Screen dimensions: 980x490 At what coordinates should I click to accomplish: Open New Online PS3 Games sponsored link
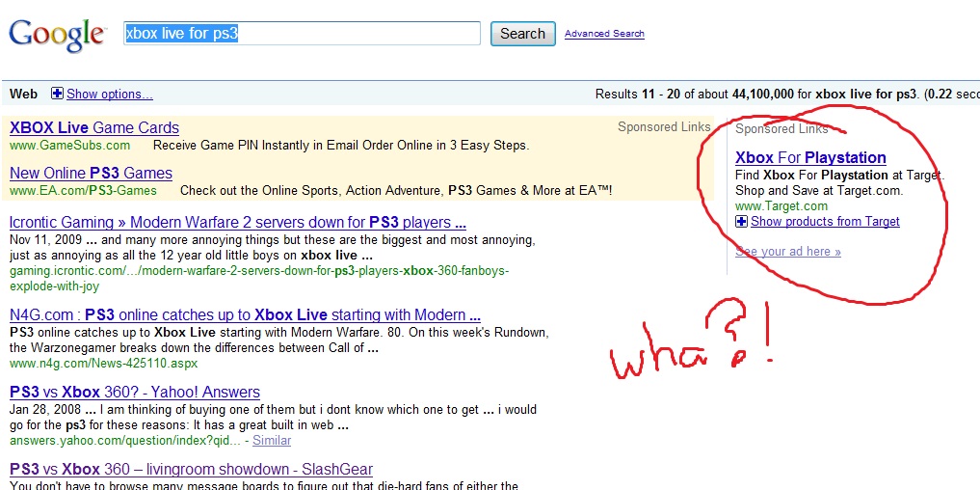(x=92, y=173)
